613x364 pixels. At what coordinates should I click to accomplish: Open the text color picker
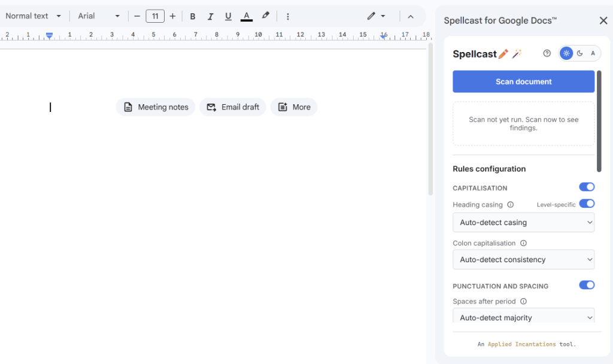tap(246, 16)
